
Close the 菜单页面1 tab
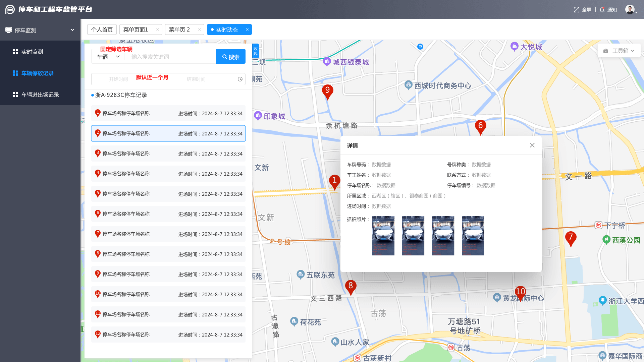(x=157, y=29)
